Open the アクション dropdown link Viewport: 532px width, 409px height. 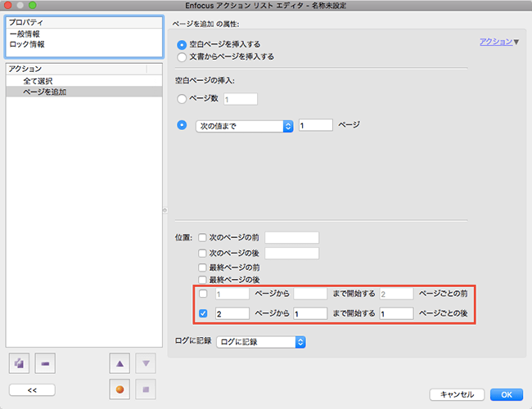point(498,42)
